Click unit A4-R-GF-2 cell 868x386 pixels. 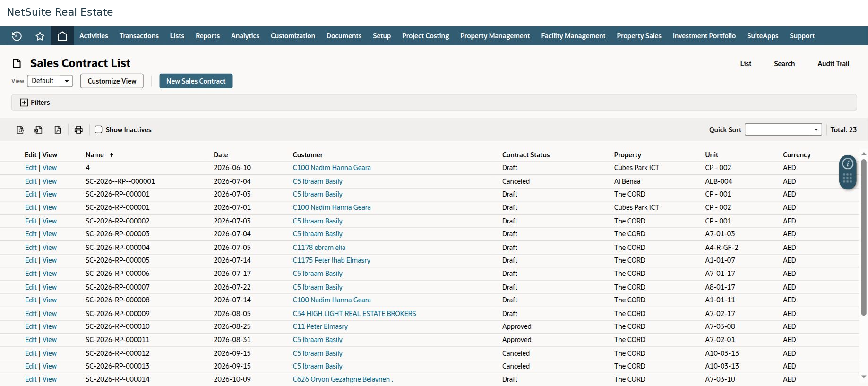[x=722, y=248]
